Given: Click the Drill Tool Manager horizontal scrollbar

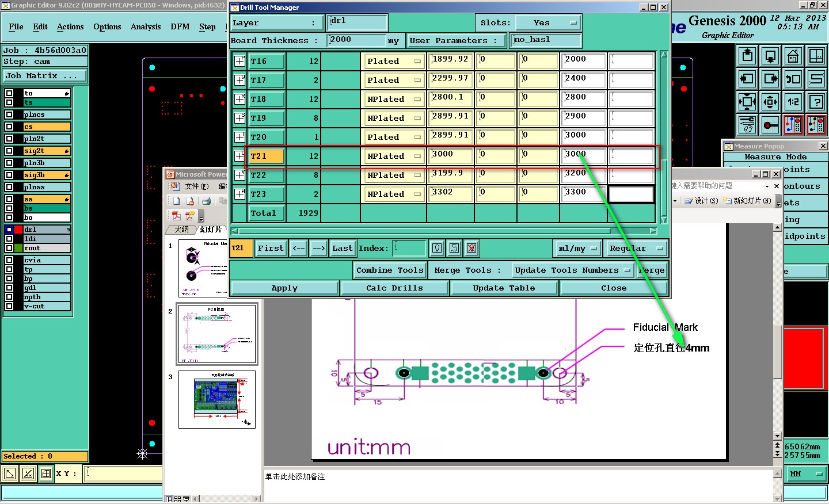Looking at the screenshot, I should (444, 231).
